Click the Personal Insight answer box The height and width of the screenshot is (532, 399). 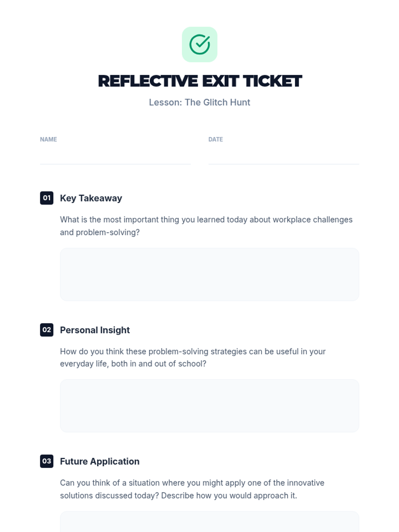point(209,406)
